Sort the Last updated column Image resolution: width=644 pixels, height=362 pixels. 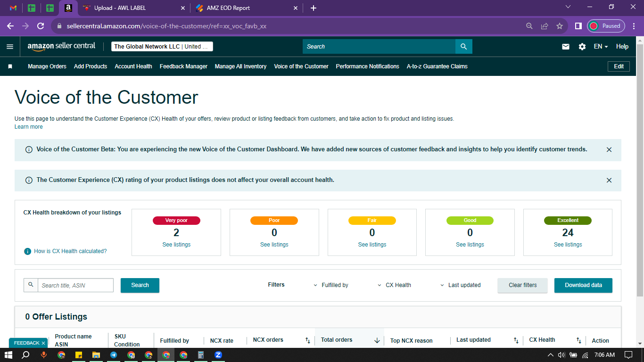pyautogui.click(x=516, y=340)
